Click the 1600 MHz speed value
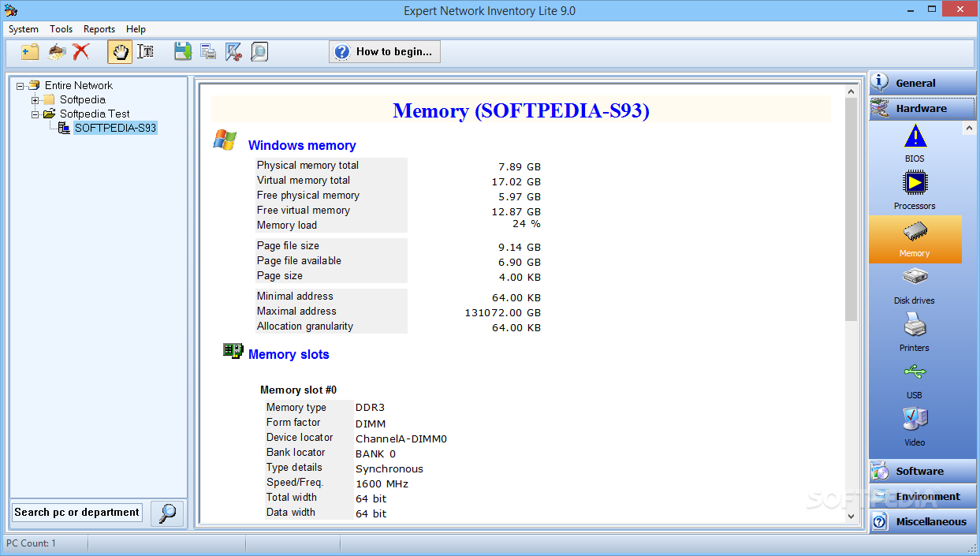 382,483
